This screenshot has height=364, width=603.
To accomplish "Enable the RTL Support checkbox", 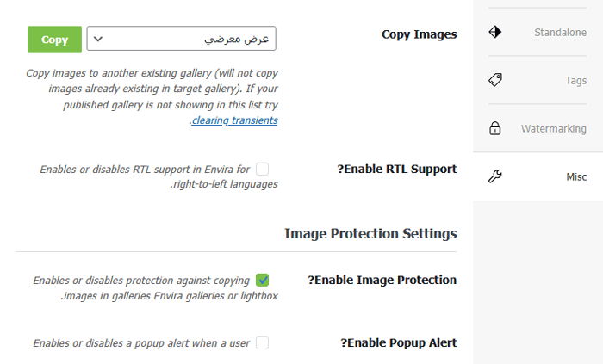I will tap(262, 169).
